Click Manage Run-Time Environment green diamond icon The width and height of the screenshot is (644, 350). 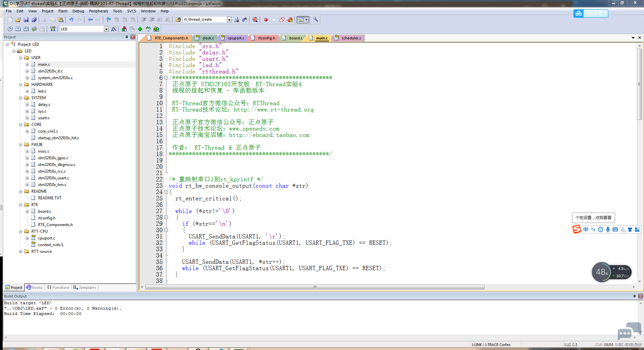click(140, 29)
